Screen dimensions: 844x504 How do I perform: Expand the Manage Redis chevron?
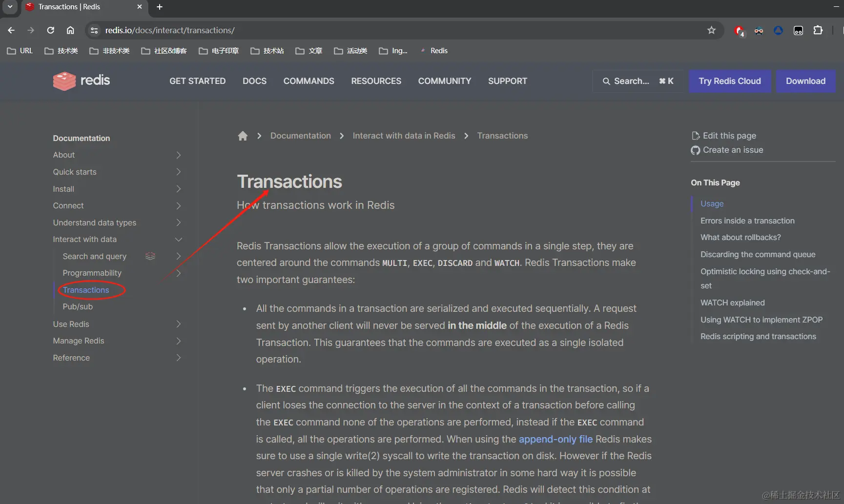click(178, 341)
